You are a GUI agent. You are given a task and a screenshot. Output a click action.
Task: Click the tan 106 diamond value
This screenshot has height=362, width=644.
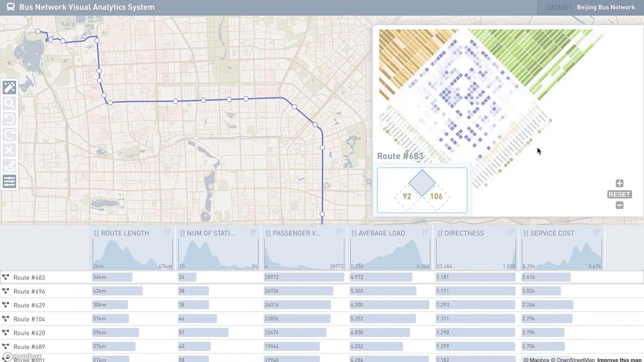pyautogui.click(x=436, y=197)
